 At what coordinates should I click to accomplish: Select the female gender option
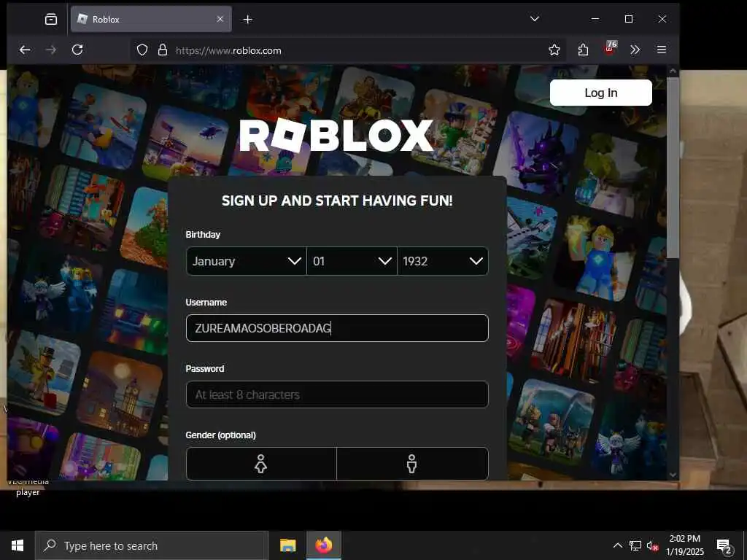(x=261, y=463)
